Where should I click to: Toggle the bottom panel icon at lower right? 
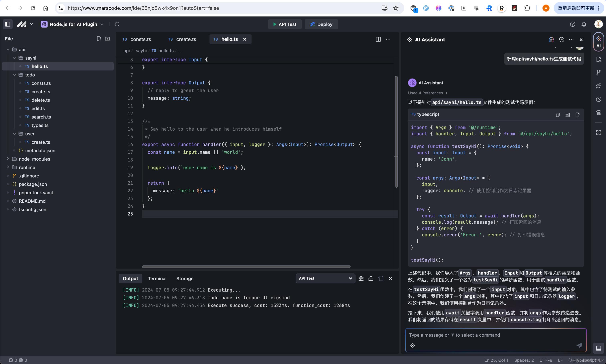(x=598, y=348)
